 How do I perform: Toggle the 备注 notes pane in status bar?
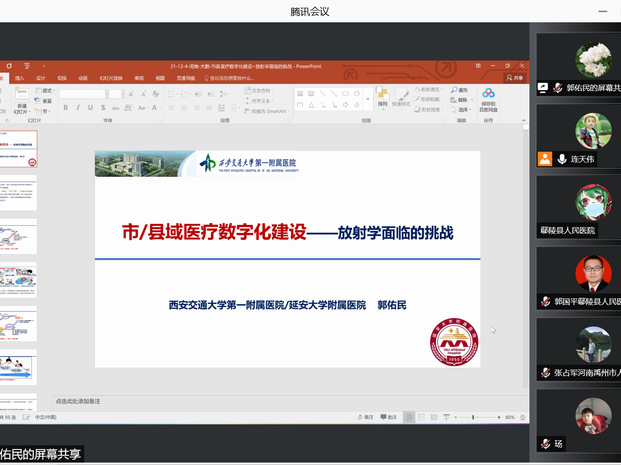[366, 417]
